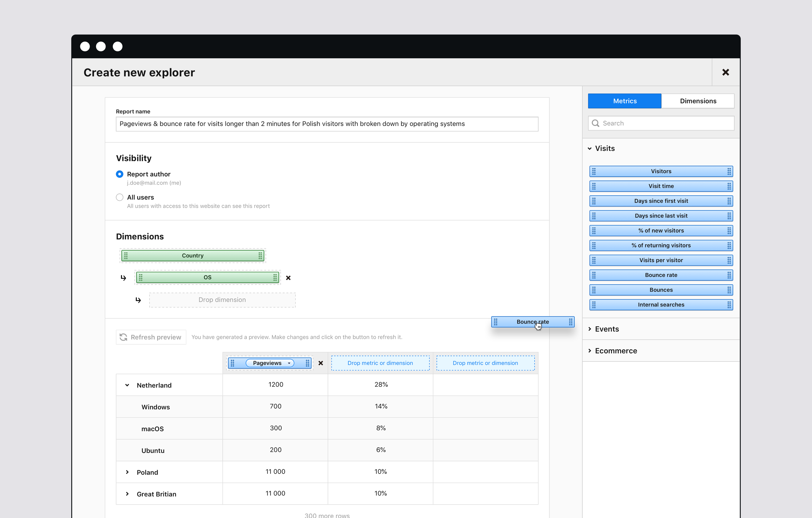Collapse the Netherland row
Screen dimensions: 812x518
pyautogui.click(x=127, y=385)
